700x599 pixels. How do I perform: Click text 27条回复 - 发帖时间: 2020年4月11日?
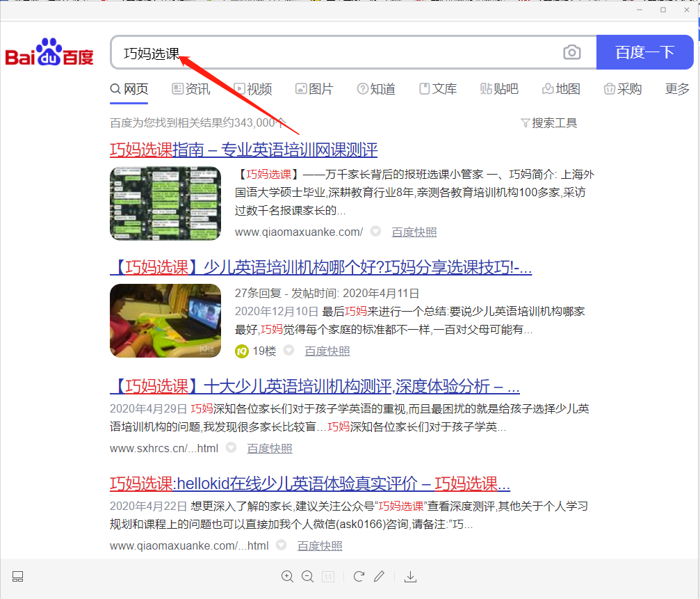(x=327, y=293)
